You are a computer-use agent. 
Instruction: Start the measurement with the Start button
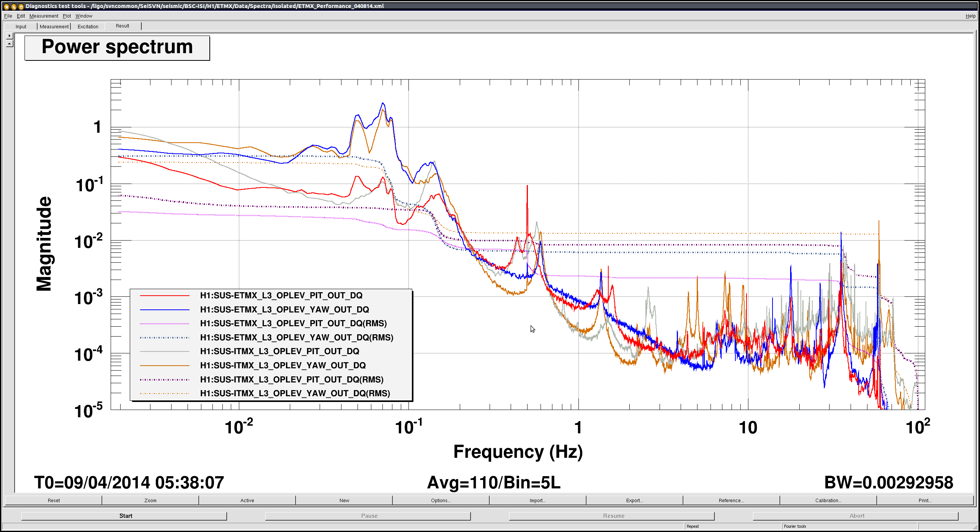pyautogui.click(x=124, y=516)
